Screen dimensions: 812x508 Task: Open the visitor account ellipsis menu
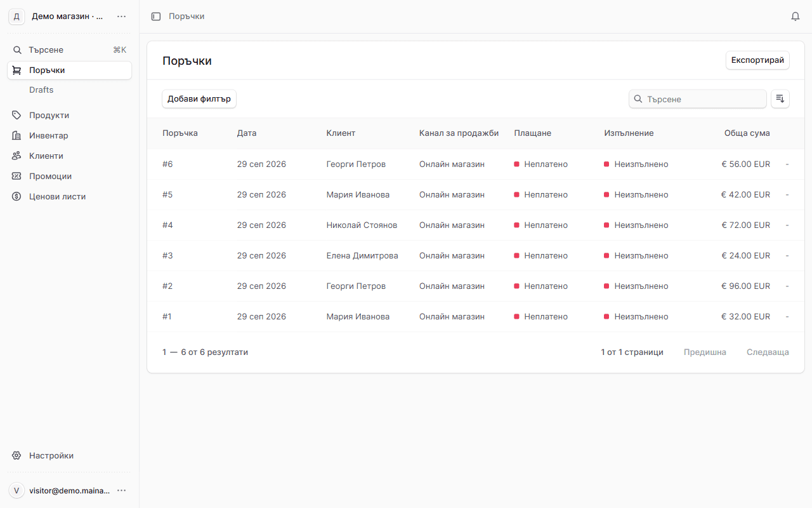click(x=122, y=491)
